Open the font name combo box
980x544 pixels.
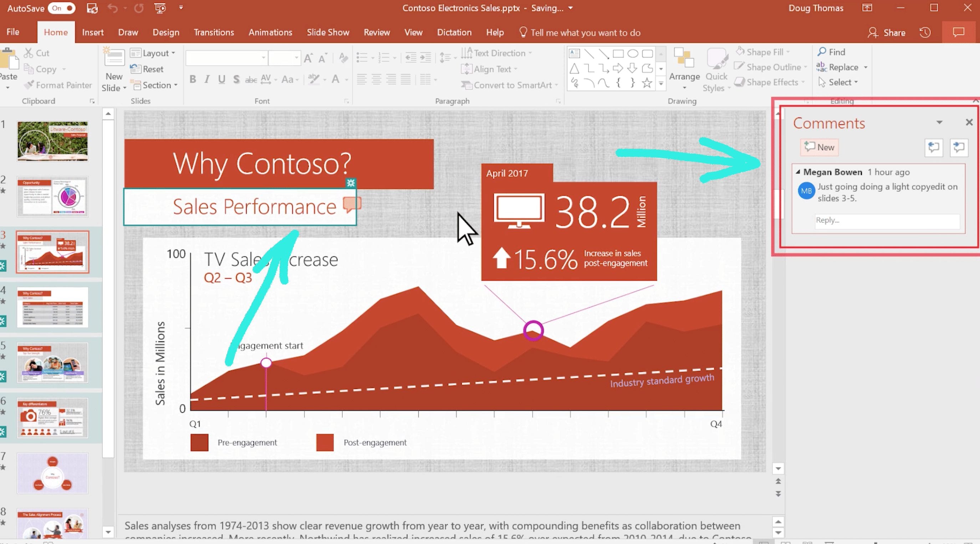pyautogui.click(x=226, y=58)
